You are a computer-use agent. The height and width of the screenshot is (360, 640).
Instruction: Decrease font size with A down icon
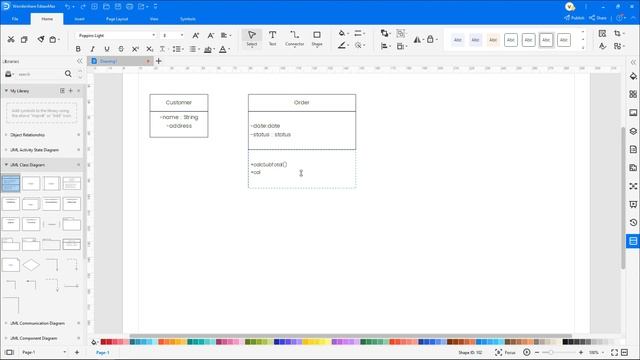(x=211, y=36)
